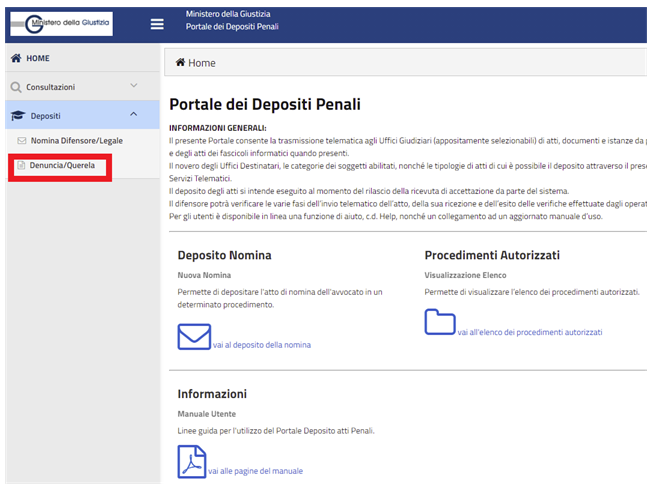Click 'Portale dei Depositi Penali' header title

[x=232, y=26]
